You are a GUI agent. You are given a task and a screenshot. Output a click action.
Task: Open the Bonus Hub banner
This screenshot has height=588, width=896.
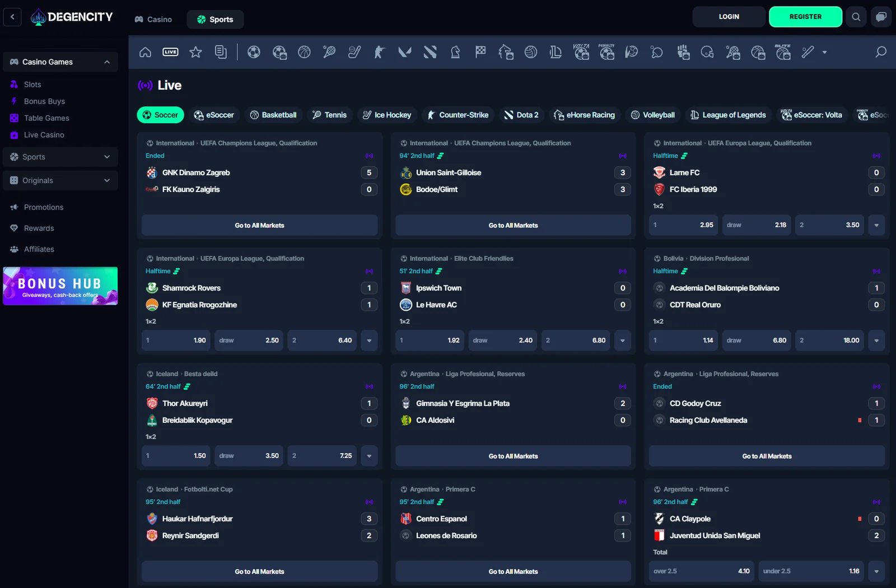[60, 286]
